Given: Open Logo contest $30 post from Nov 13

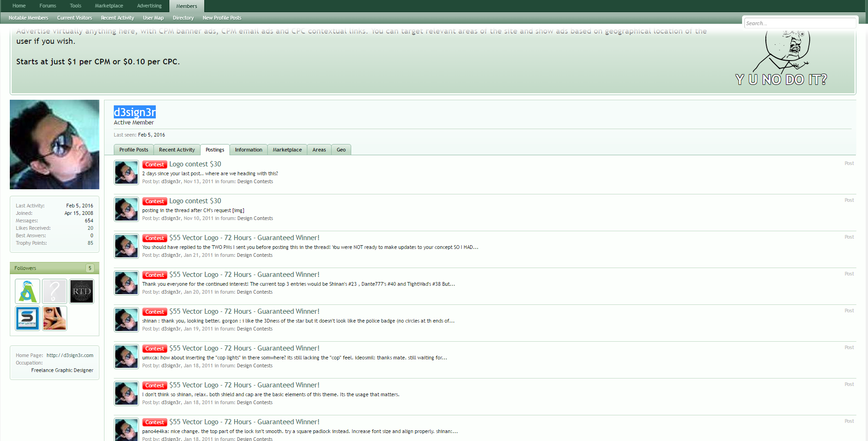Looking at the screenshot, I should pyautogui.click(x=195, y=164).
